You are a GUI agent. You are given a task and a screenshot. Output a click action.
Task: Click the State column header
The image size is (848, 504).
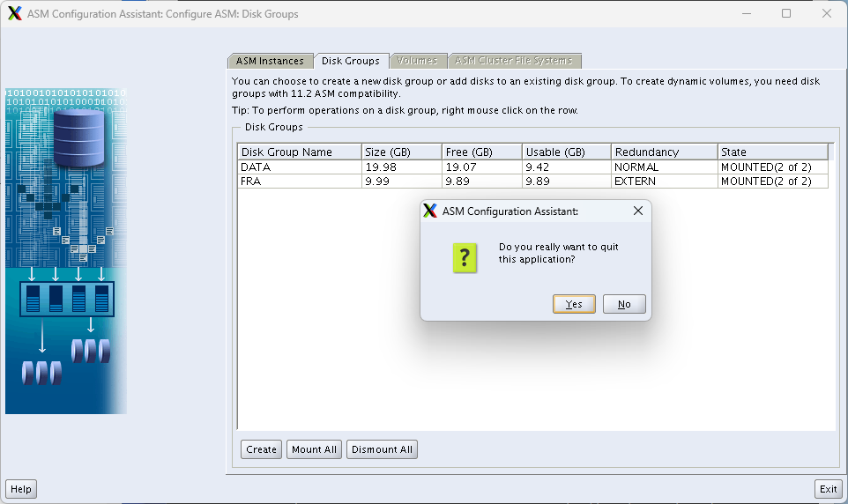point(773,152)
